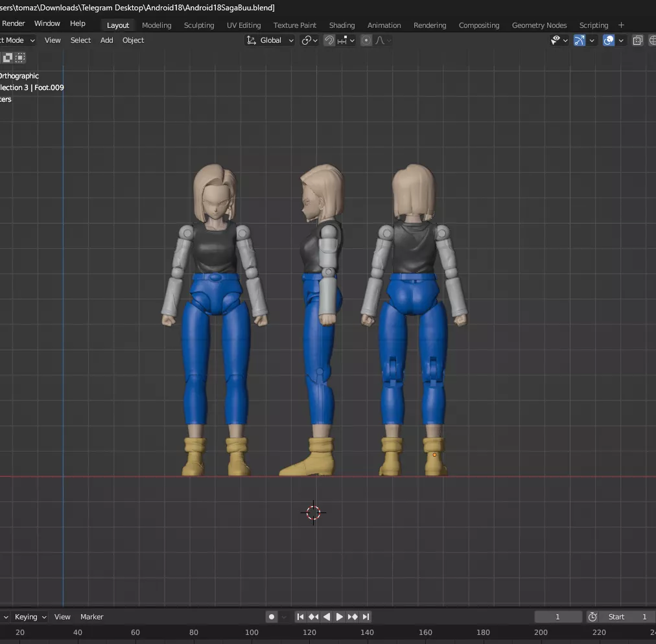Switch to the Compositing workspace

pyautogui.click(x=479, y=25)
